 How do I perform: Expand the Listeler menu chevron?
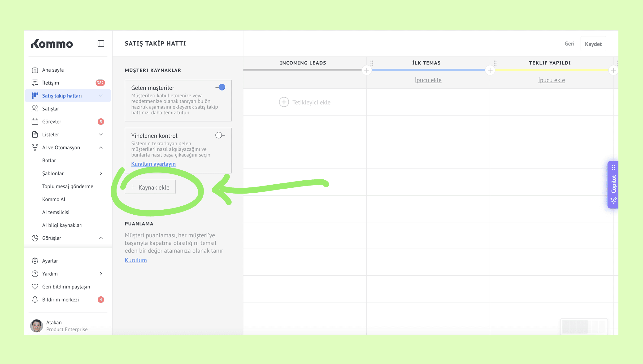[101, 134]
